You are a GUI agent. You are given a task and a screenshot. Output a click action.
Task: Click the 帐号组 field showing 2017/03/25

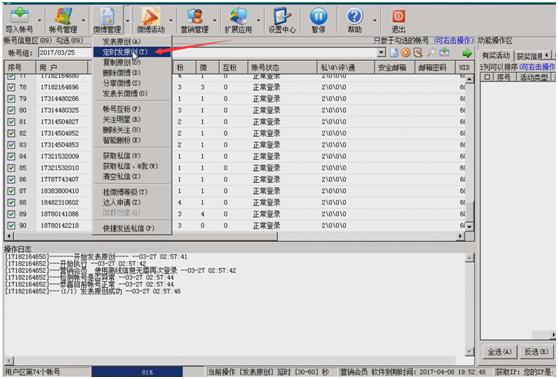(x=207, y=53)
